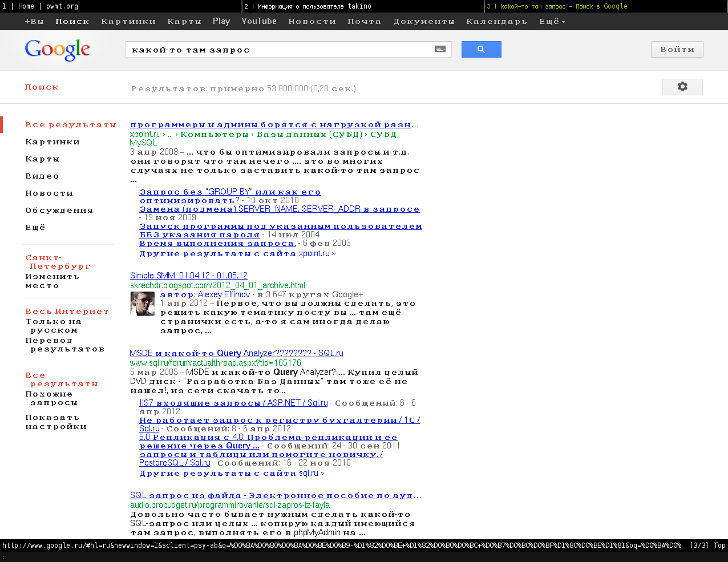This screenshot has height=562, width=728.
Task: Click Похожие запросы in sidebar
Action: click(x=51, y=398)
